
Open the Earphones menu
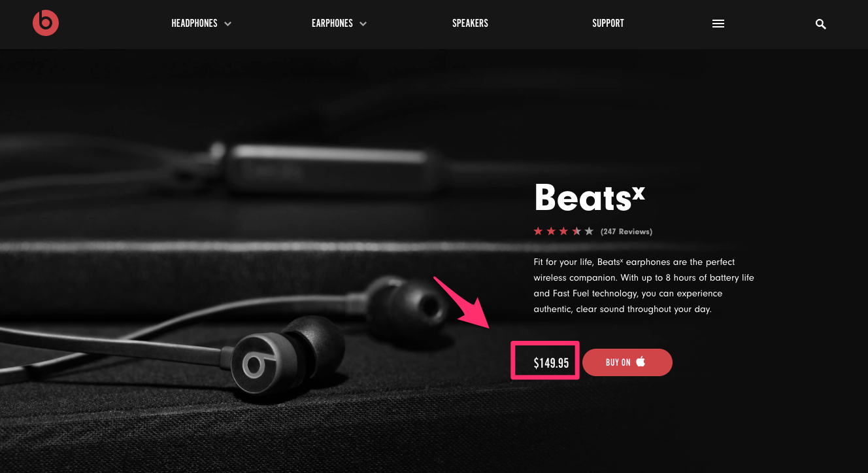tap(332, 24)
